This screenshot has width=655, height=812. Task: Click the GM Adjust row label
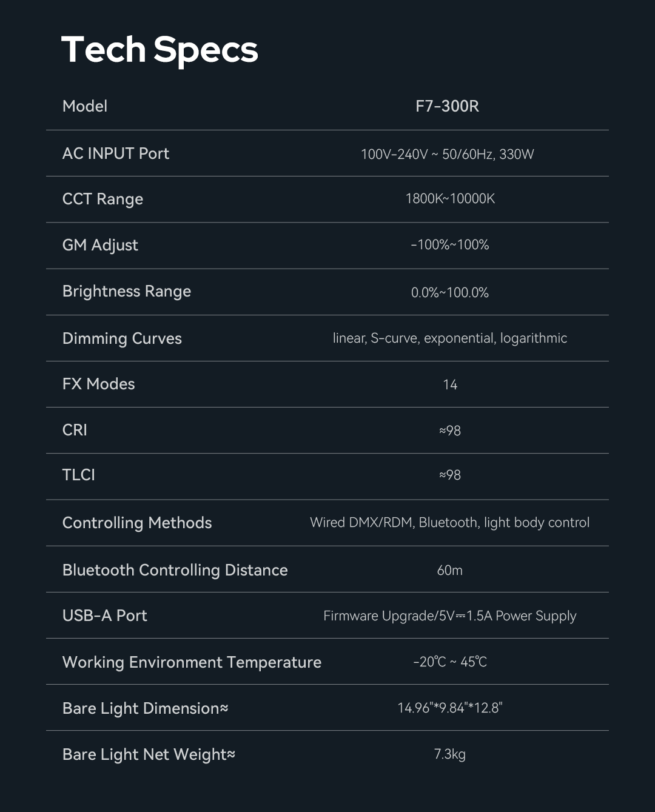[100, 245]
